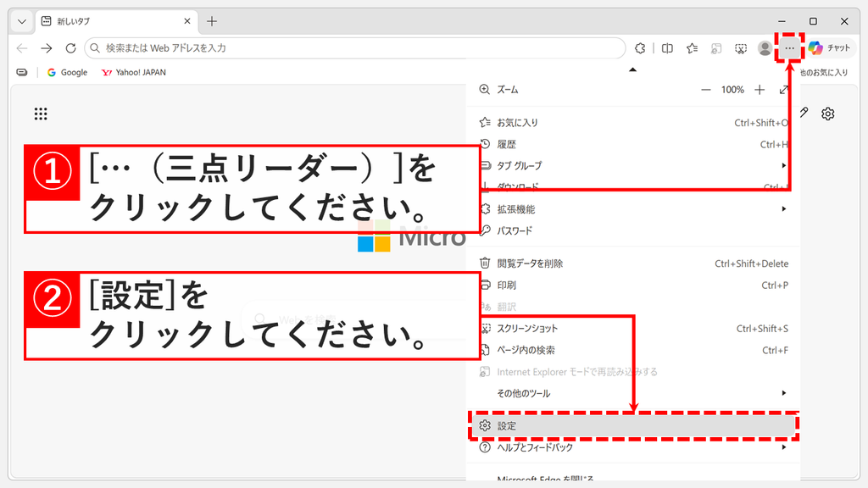Open the Favorites star toolbar icon
The width and height of the screenshot is (868, 488).
pyautogui.click(x=692, y=48)
